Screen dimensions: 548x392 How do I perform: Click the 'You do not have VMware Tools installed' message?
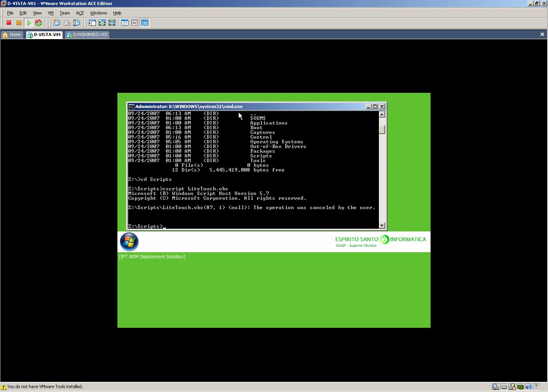point(45,387)
